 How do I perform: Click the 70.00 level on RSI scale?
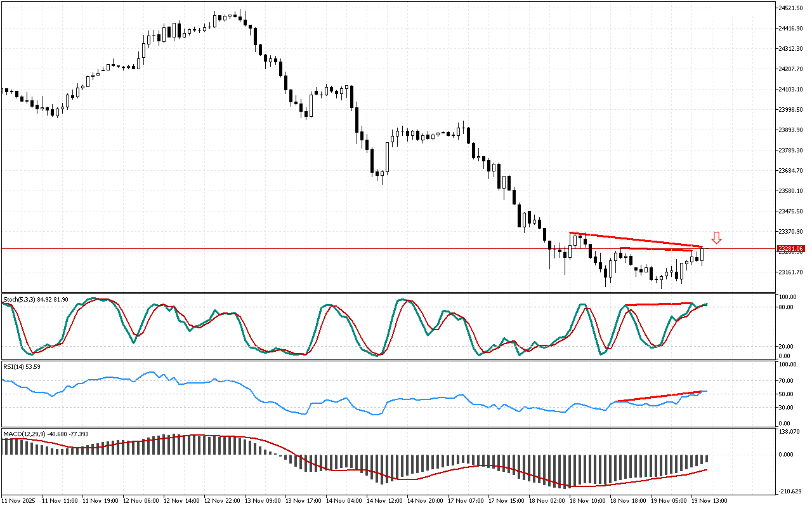coord(787,381)
